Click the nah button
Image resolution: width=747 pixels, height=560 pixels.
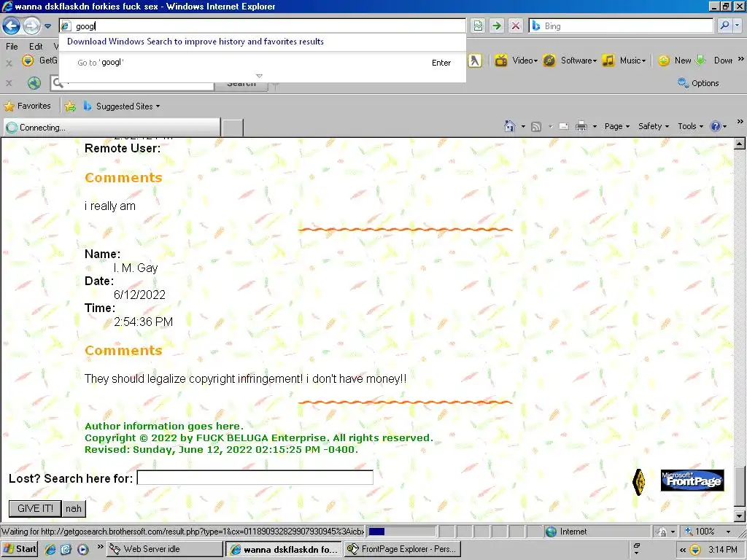[x=74, y=508]
